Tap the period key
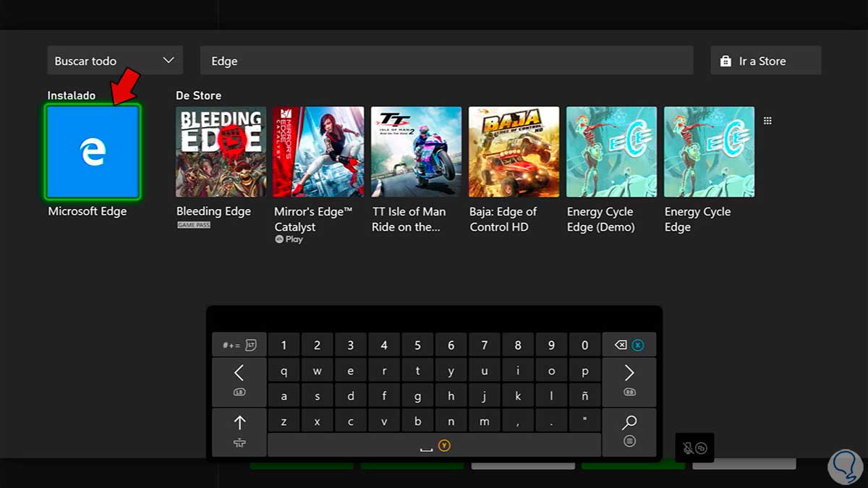This screenshot has width=868, height=488. 551,421
